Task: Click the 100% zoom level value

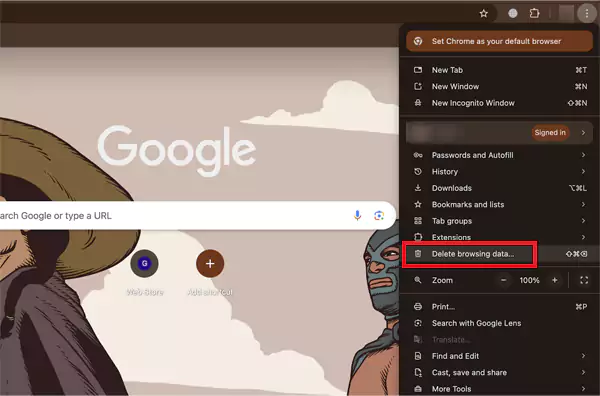Action: coord(529,280)
